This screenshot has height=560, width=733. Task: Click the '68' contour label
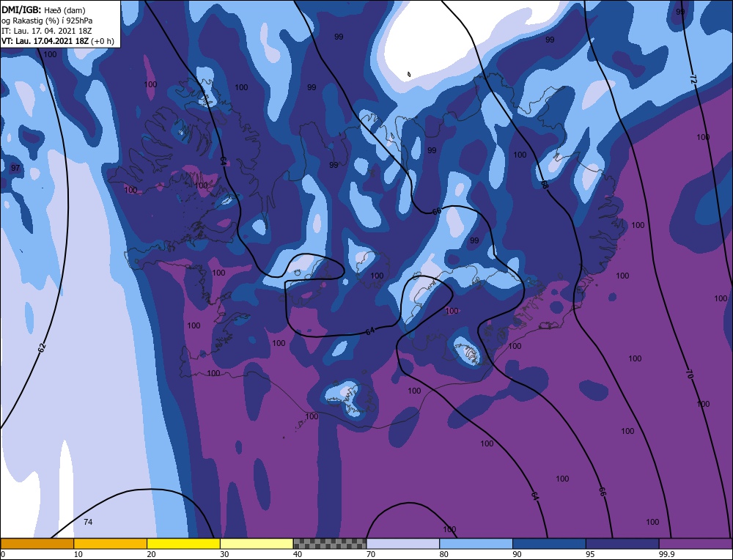(544, 184)
